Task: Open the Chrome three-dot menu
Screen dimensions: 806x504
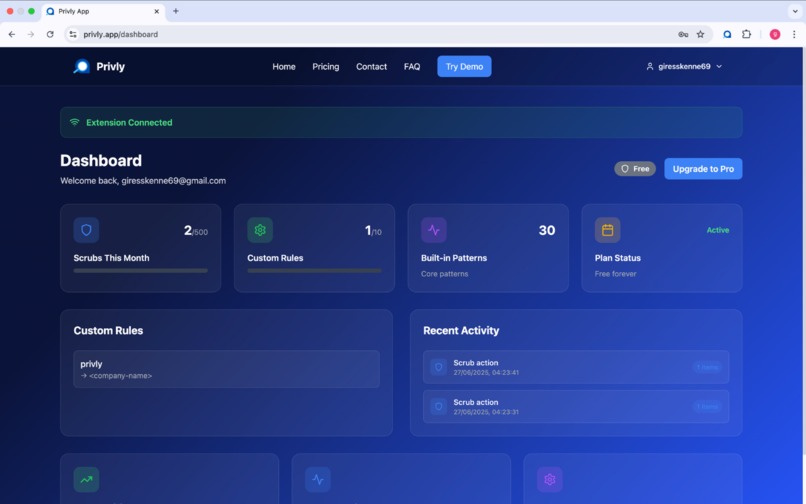Action: (794, 34)
